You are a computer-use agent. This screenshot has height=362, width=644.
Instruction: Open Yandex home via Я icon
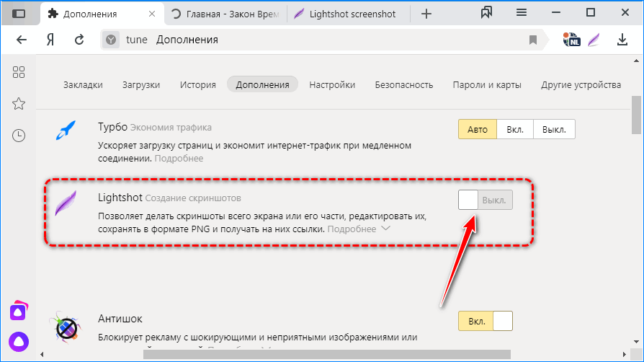(x=50, y=40)
